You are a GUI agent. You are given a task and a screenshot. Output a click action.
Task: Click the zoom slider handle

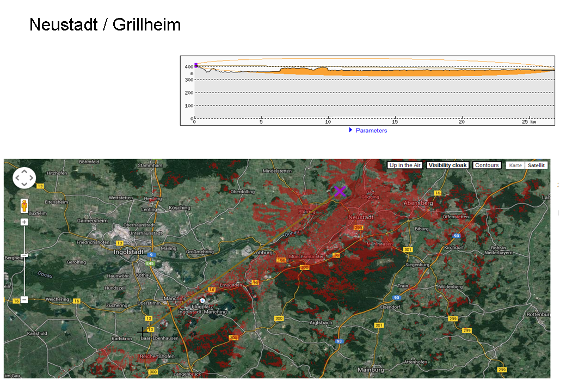(x=24, y=255)
